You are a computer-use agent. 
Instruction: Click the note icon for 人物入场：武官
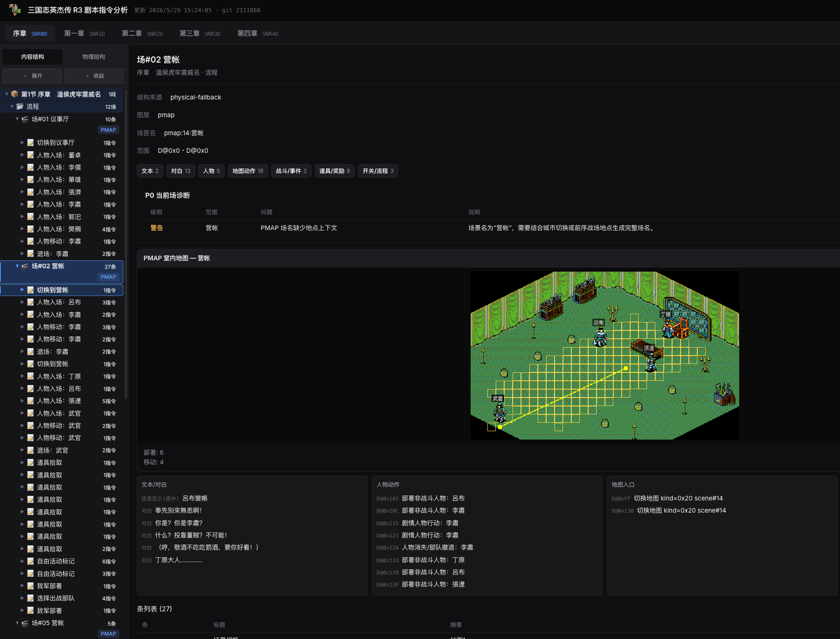[31, 413]
